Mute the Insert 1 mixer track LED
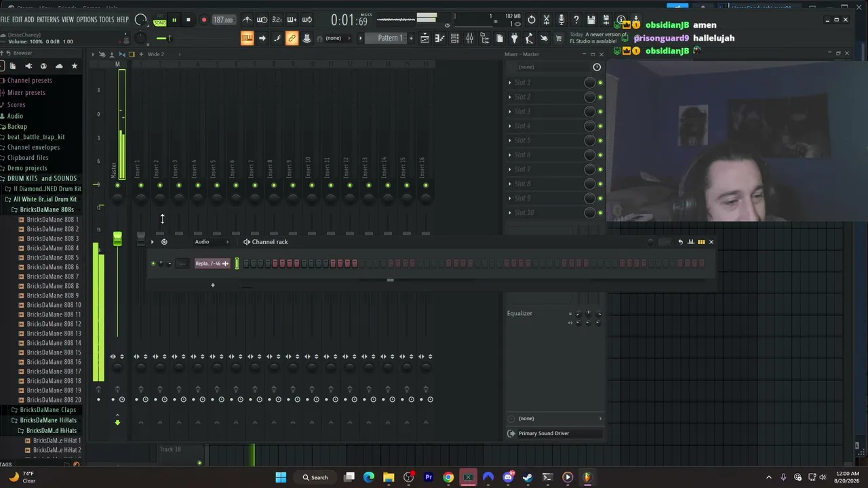The height and width of the screenshot is (488, 868). tap(141, 185)
